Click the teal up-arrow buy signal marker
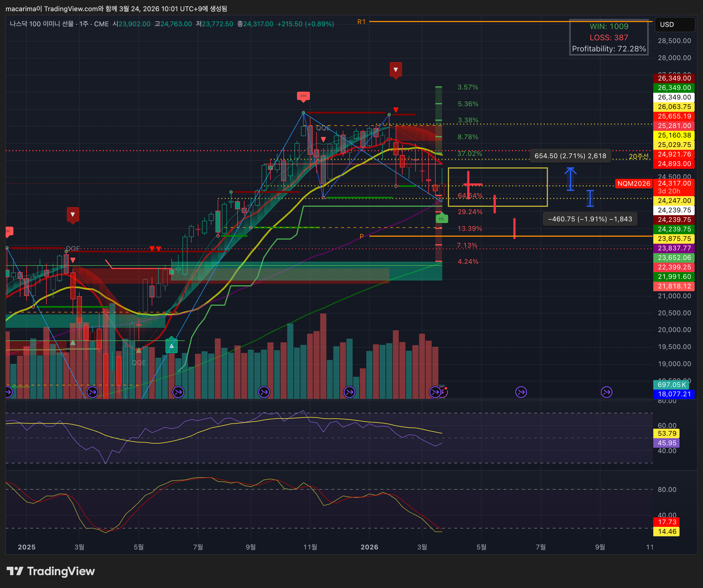This screenshot has height=588, width=703. [x=171, y=346]
